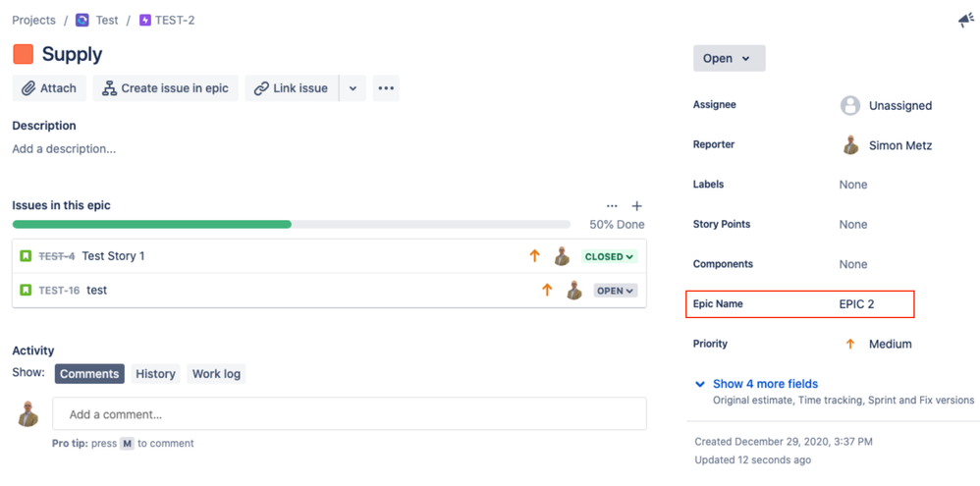Change the OPEN status of TEST-16

pyautogui.click(x=616, y=291)
